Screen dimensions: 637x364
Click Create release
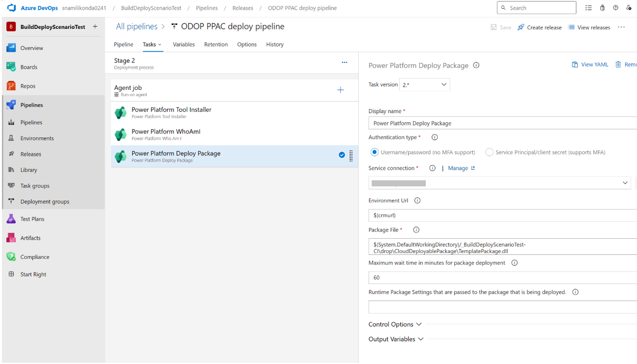pyautogui.click(x=539, y=27)
